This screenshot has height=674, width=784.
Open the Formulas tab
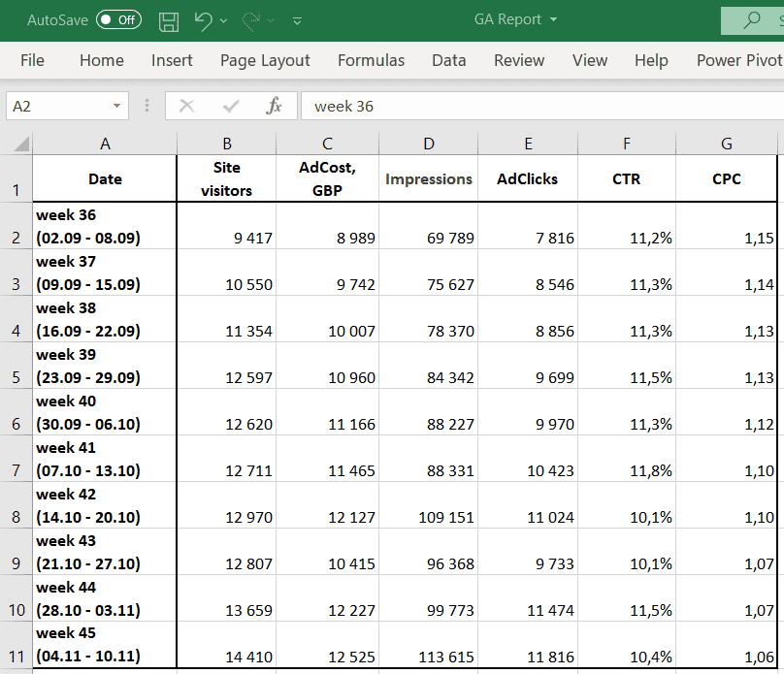pyautogui.click(x=371, y=60)
